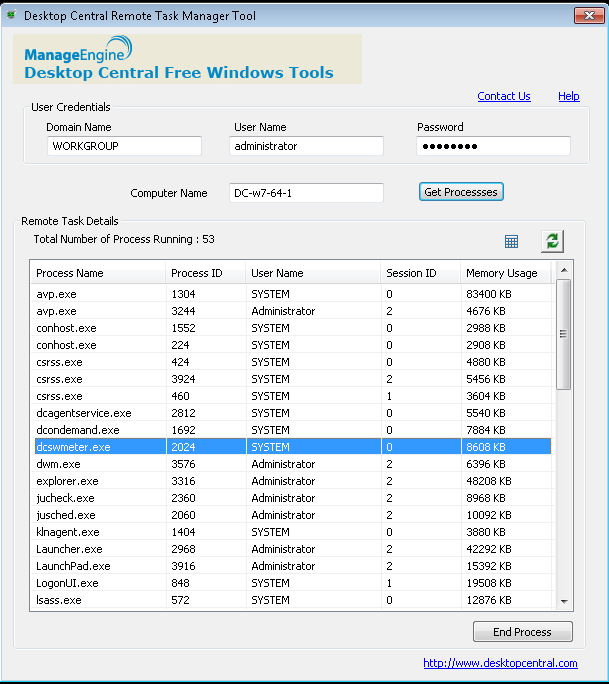The height and width of the screenshot is (684, 609).
Task: Click the Computer Name input field
Action: (x=306, y=193)
